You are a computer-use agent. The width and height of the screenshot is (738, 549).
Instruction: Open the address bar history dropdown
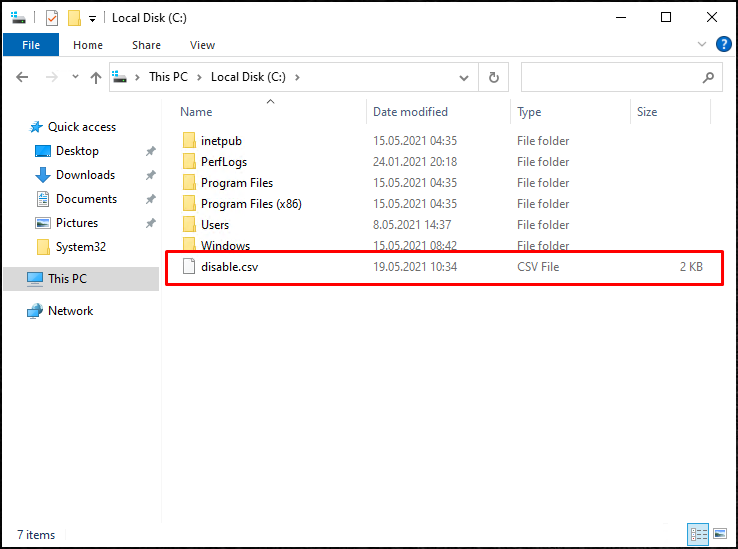click(x=464, y=78)
